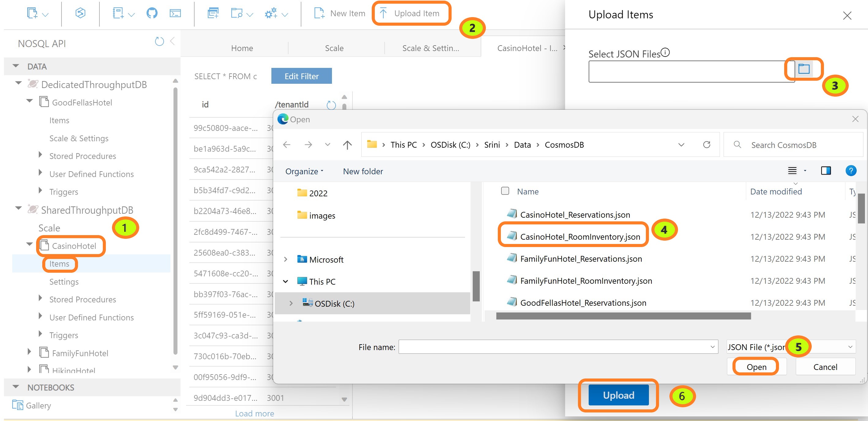This screenshot has width=868, height=421.
Task: Collapse the DedicatedThroughputDB database node
Action: [x=19, y=83]
